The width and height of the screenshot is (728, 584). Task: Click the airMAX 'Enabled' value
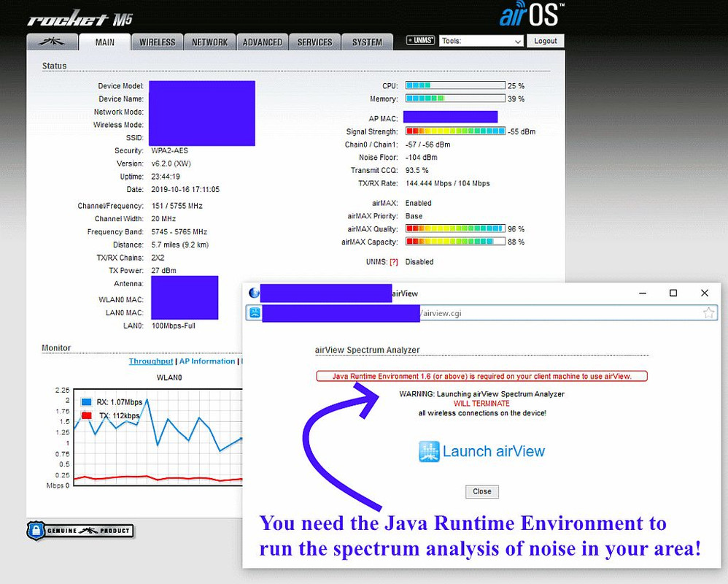[x=418, y=203]
